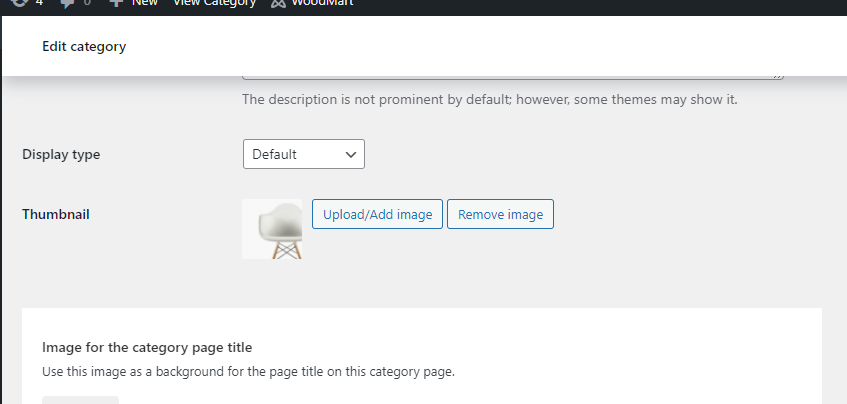
Task: Open the WoodMart admin bar menu
Action: click(312, 3)
